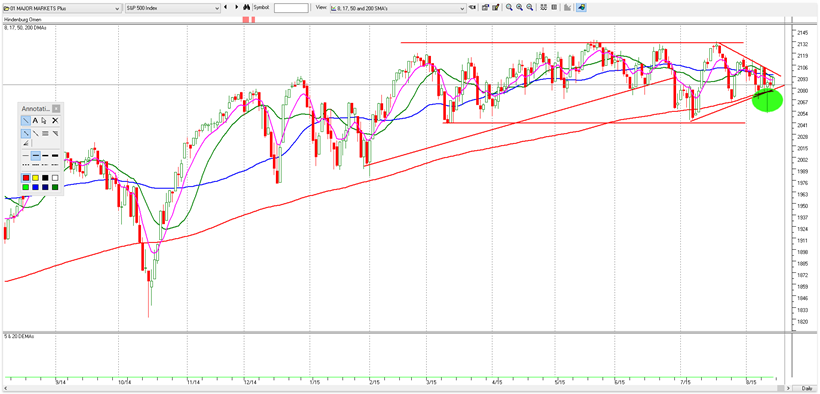Select the dashed line style

coord(36,164)
